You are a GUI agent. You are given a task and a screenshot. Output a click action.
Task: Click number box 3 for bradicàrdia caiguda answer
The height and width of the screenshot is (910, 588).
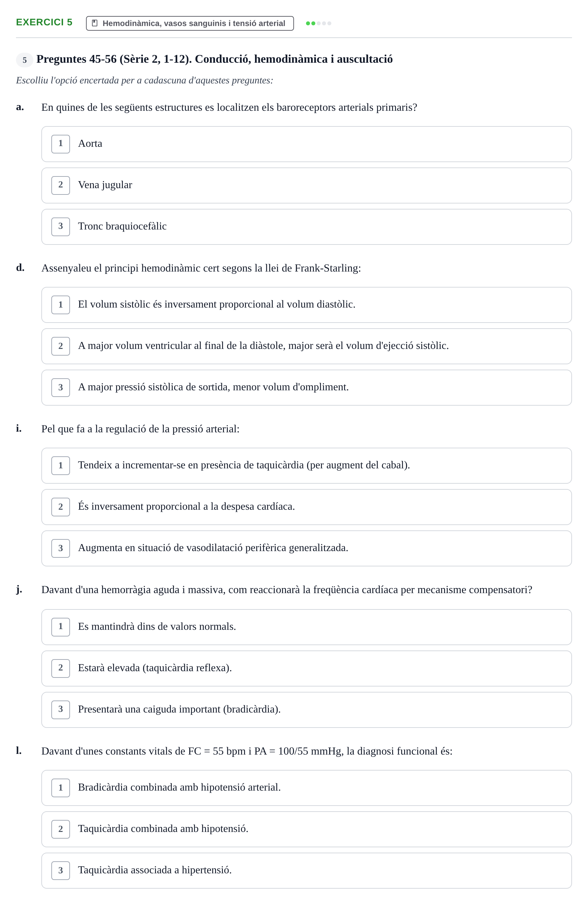[x=61, y=710]
